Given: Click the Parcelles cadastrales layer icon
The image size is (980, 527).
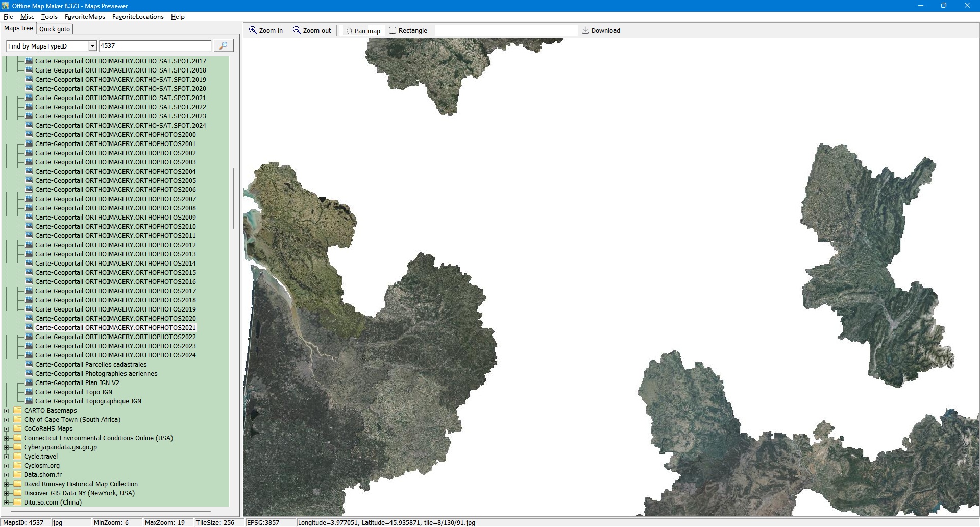Looking at the screenshot, I should pos(29,365).
